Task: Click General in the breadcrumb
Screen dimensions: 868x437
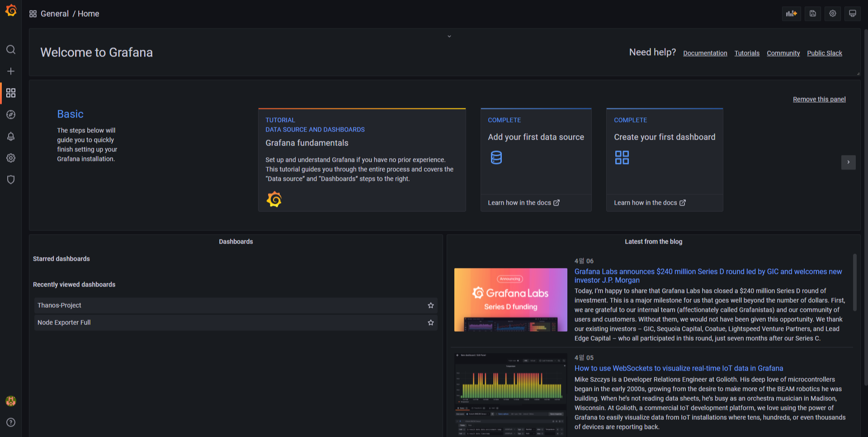Action: pyautogui.click(x=55, y=14)
